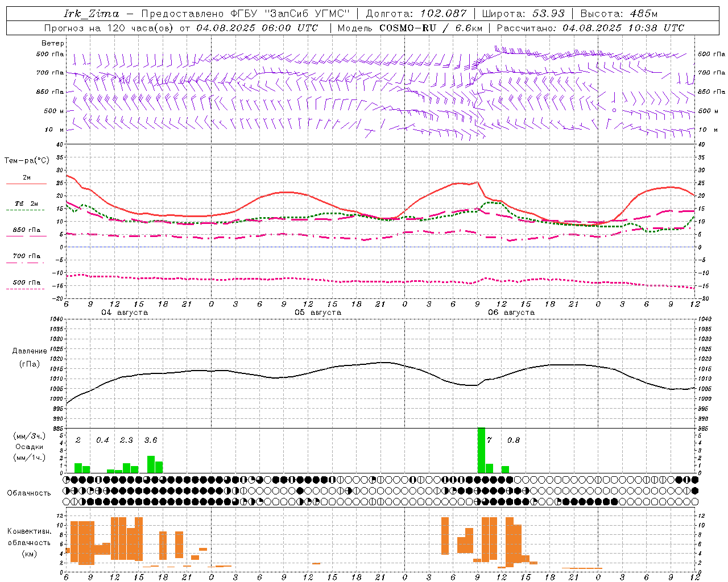Click the Тем-ра(°C) temperature axis label
The image size is (728, 582).
[x=27, y=161]
